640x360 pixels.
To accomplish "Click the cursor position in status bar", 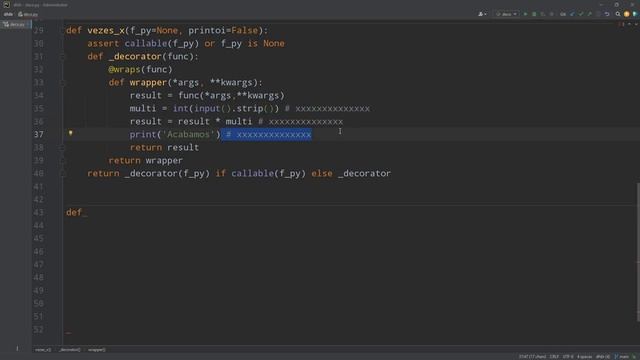I will 533,357.
